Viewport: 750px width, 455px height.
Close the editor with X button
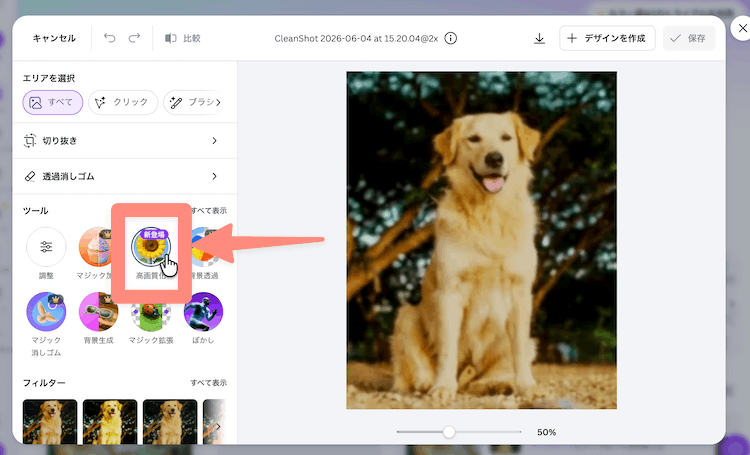[x=742, y=28]
